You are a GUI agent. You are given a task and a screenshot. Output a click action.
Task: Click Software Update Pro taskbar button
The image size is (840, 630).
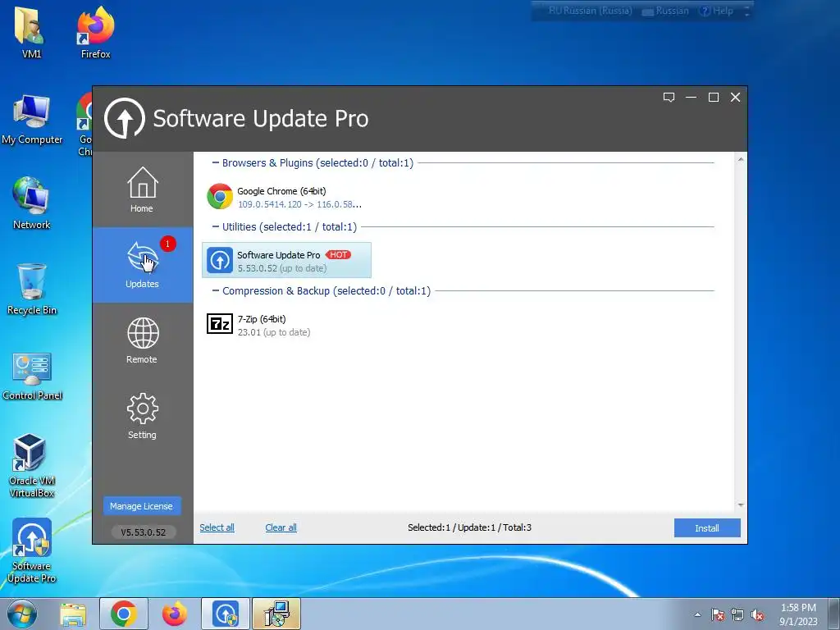click(x=226, y=614)
